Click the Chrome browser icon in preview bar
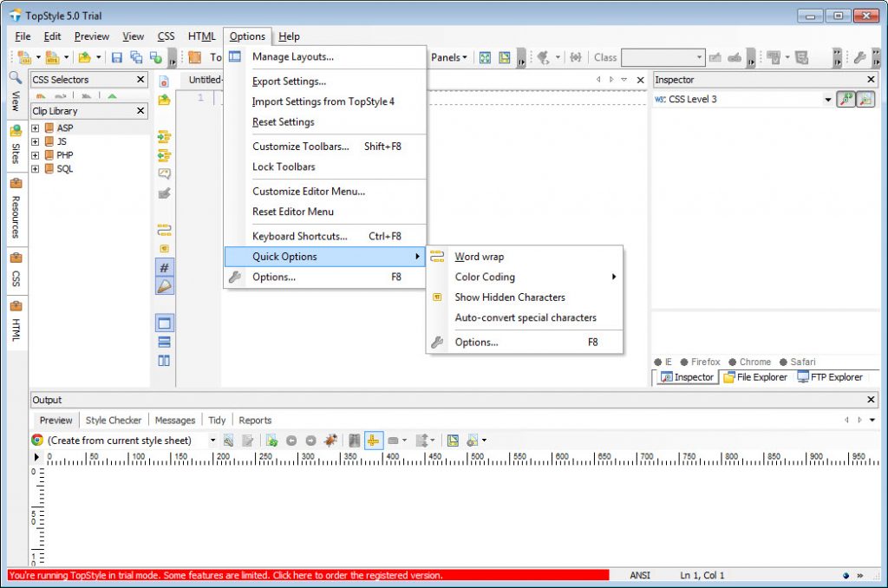The image size is (888, 588). click(37, 441)
